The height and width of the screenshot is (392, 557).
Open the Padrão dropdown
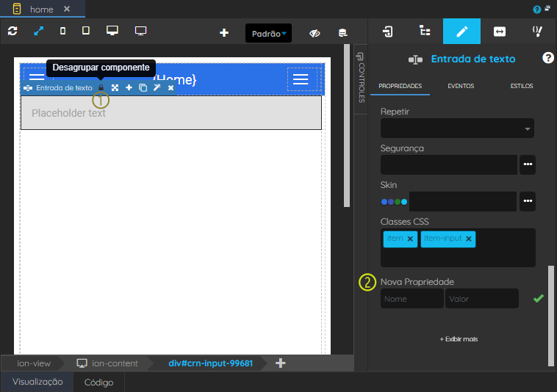(x=268, y=33)
